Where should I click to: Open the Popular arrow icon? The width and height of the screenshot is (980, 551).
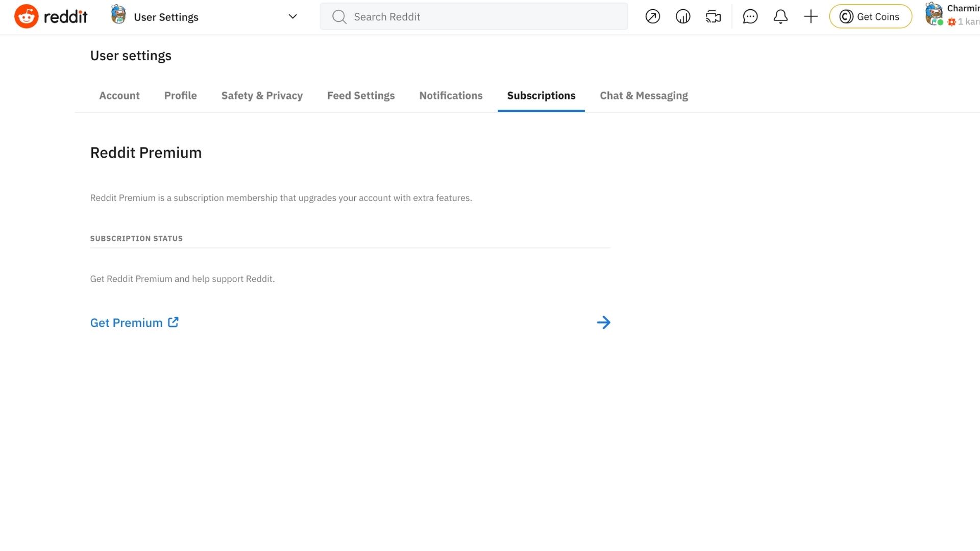click(x=652, y=16)
